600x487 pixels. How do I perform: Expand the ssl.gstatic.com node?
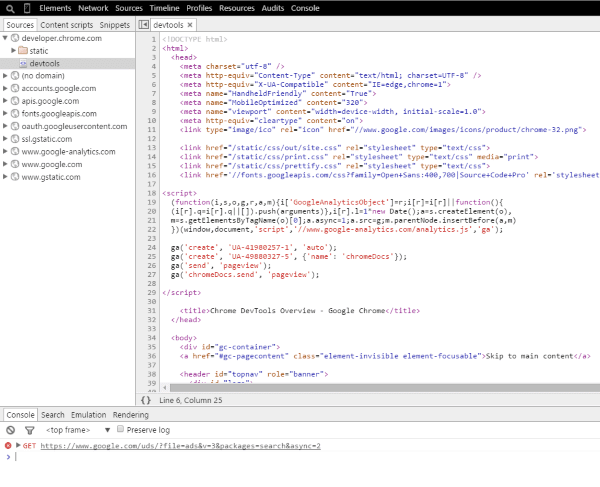[5, 139]
